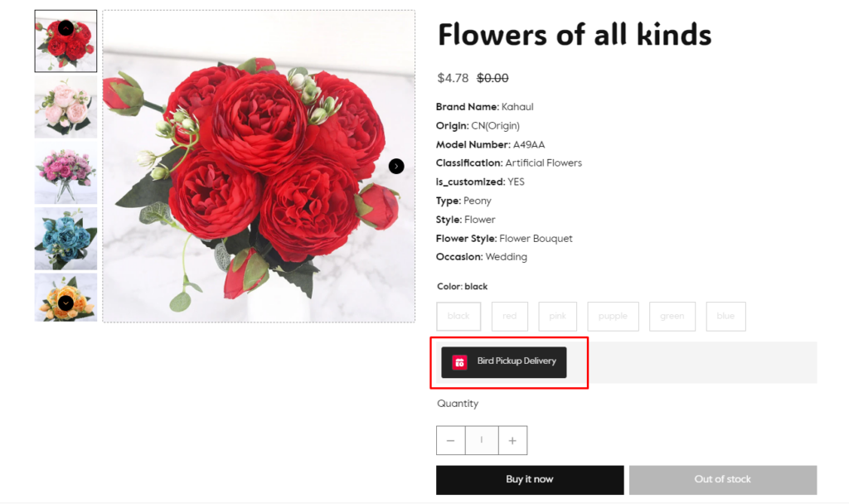
Task: Click the Out of stock button
Action: click(x=722, y=479)
